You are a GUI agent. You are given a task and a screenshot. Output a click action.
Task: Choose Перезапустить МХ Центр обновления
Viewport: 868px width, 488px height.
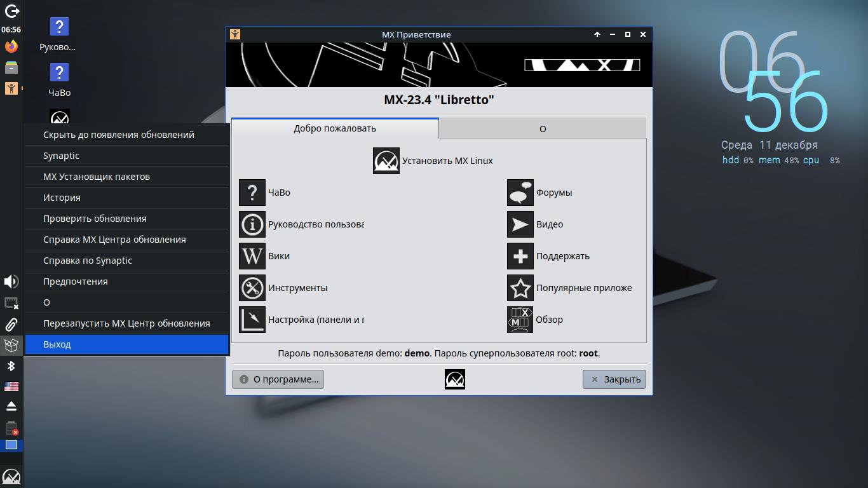point(126,323)
